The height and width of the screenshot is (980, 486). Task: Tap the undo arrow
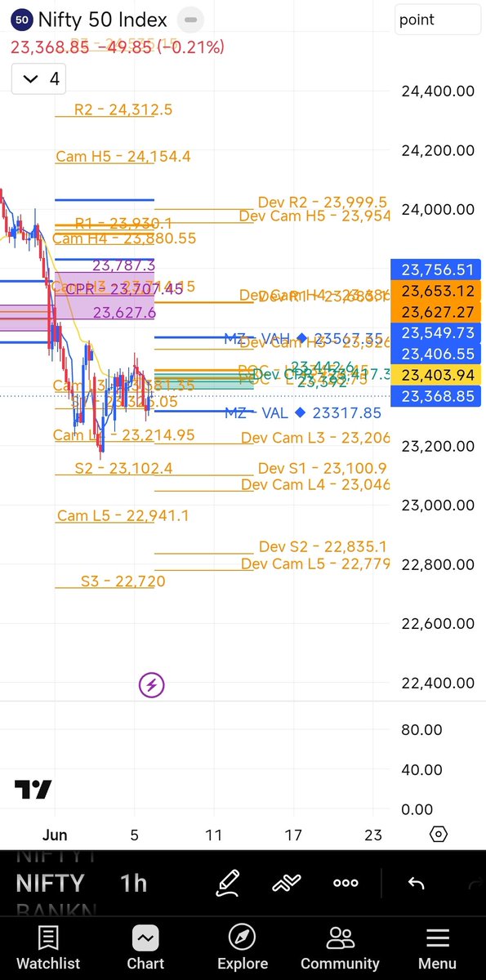[416, 883]
